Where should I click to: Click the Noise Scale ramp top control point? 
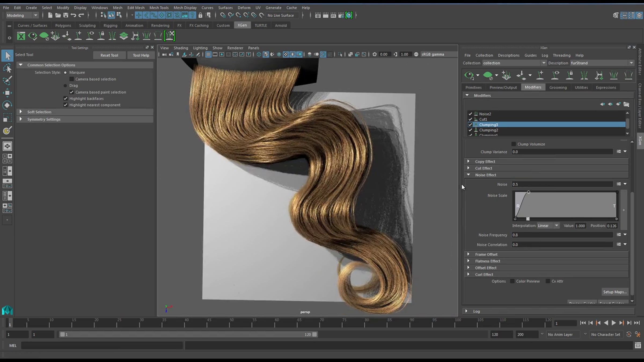pyautogui.click(x=528, y=192)
